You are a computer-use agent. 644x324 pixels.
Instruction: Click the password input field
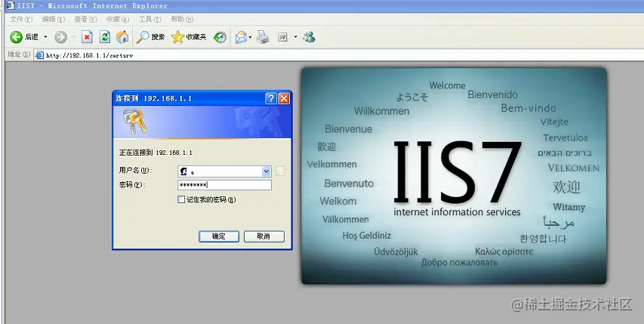(224, 185)
